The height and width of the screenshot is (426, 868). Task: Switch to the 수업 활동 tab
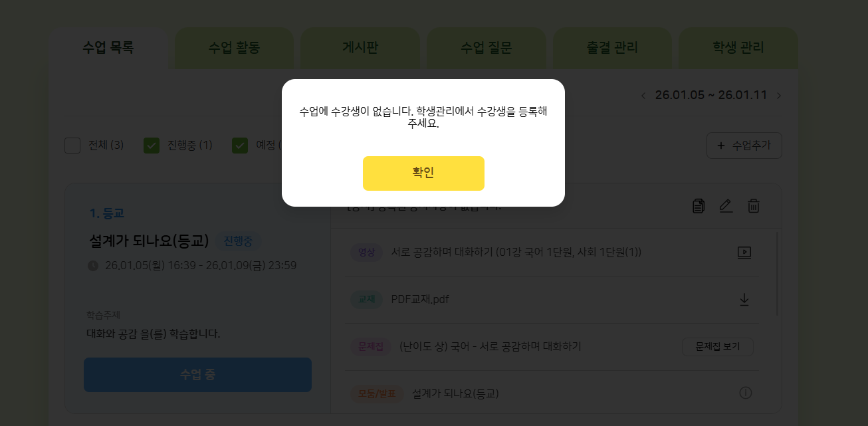pyautogui.click(x=234, y=48)
